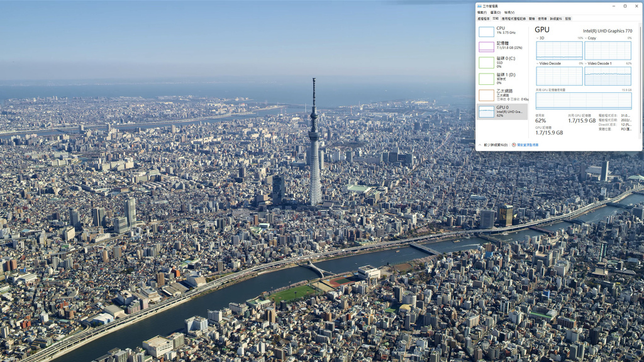Select 磁碟 0 (C:) in the sidebar
Image resolution: width=644 pixels, height=362 pixels.
(502, 62)
